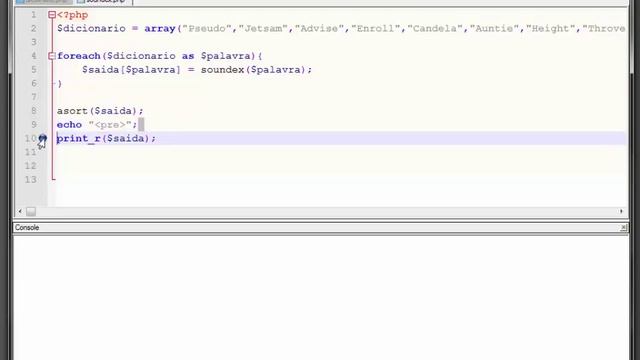Click the print_r($saida); statement
Viewport: 640px width, 360px height.
[106, 139]
